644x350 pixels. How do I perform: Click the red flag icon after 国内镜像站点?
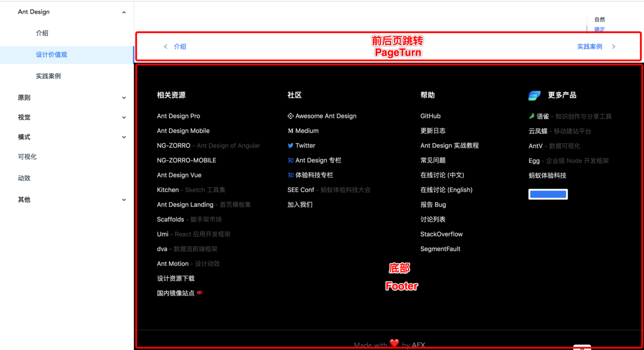199,293
